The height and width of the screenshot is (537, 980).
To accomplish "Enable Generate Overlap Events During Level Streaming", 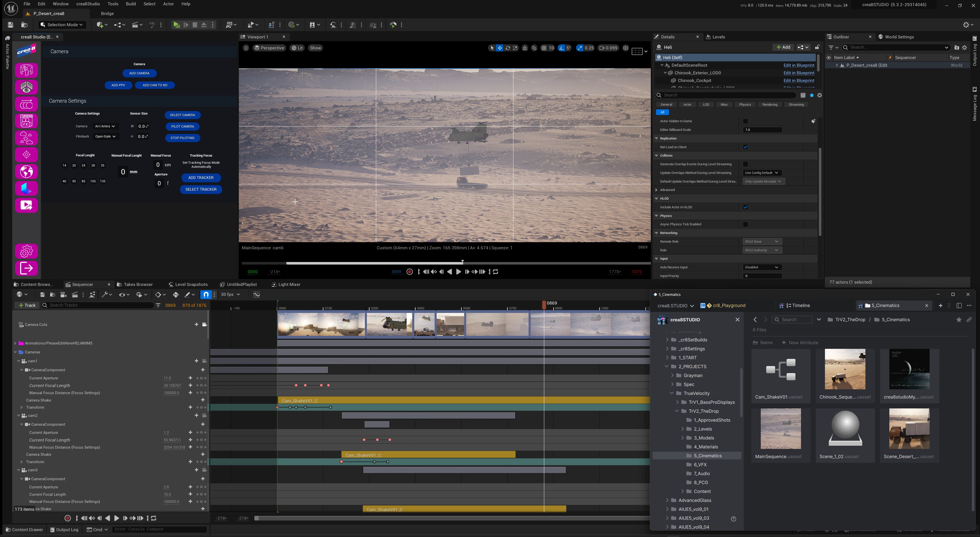I will click(x=746, y=164).
